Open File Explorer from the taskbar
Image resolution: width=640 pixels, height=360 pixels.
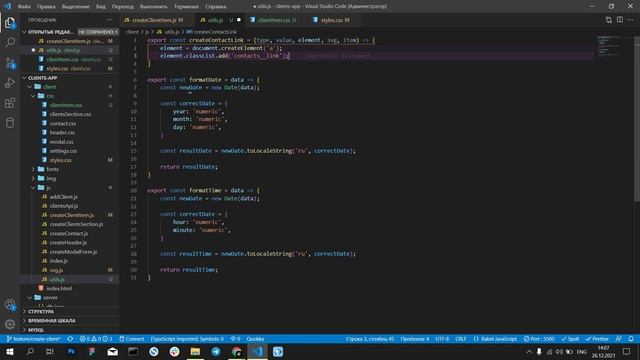pos(195,351)
